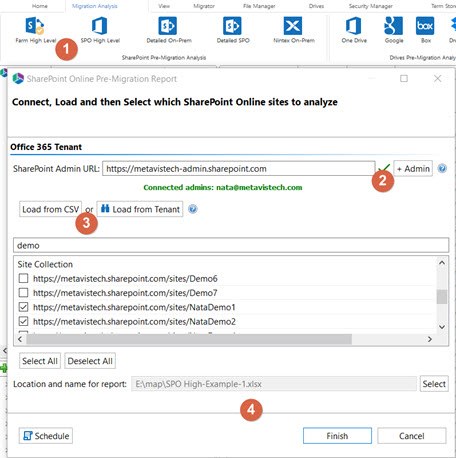This screenshot has width=456, height=458.
Task: Cancel the pre-migration report dialog
Action: pos(412,436)
